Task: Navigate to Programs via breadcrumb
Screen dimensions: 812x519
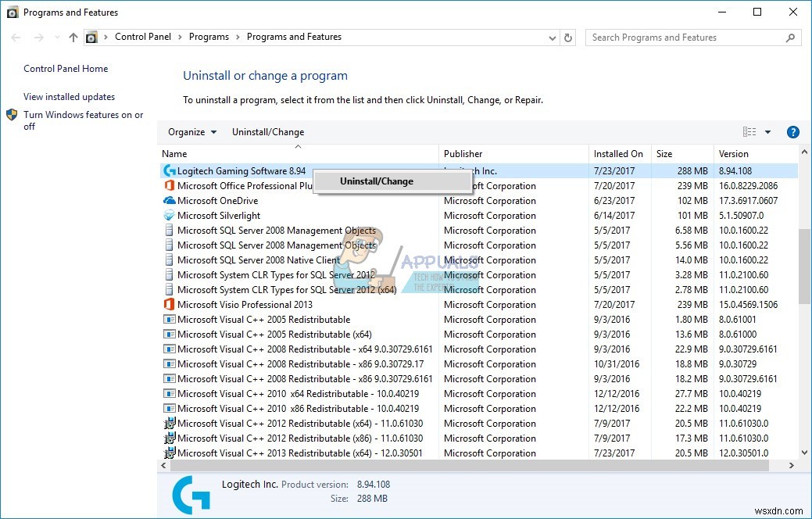Action: click(209, 37)
